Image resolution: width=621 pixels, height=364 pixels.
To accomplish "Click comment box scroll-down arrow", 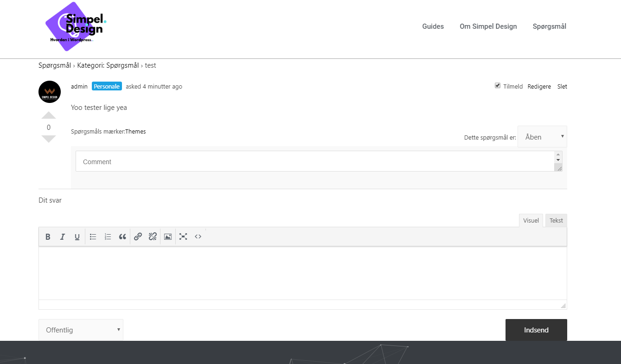I will 558,160.
